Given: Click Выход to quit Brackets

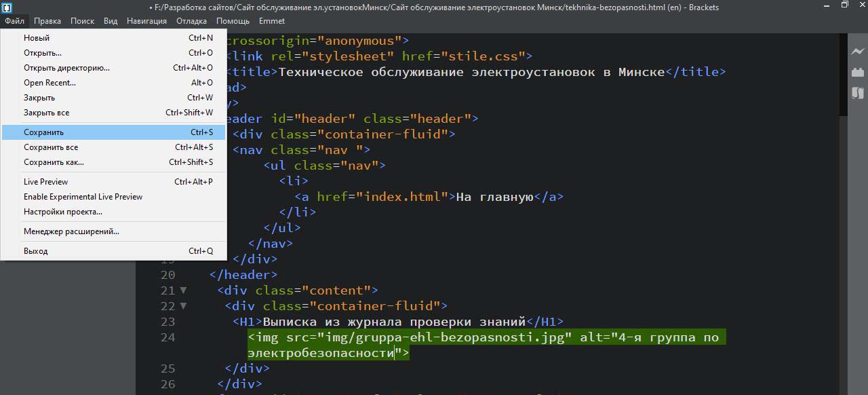Looking at the screenshot, I should (x=35, y=251).
